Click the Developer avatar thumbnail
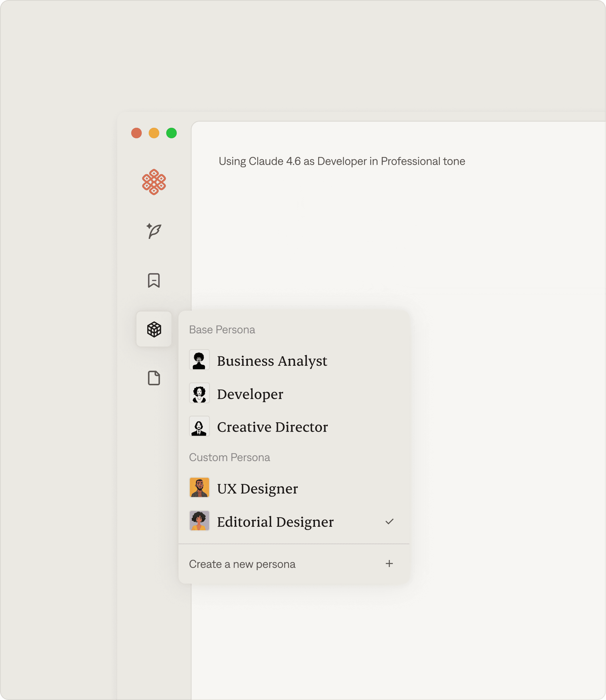This screenshot has width=606, height=700. pos(199,393)
